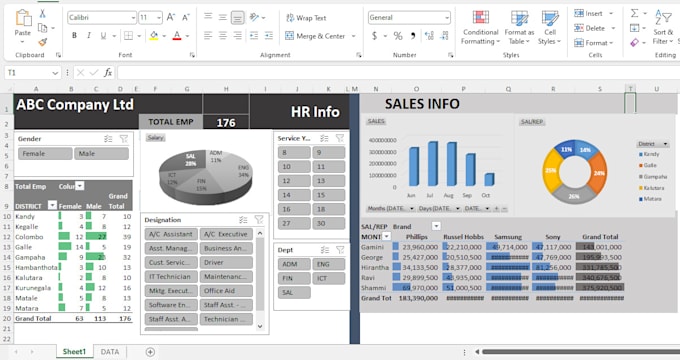Click Delete cells button
The image size is (680, 360).
click(594, 28)
